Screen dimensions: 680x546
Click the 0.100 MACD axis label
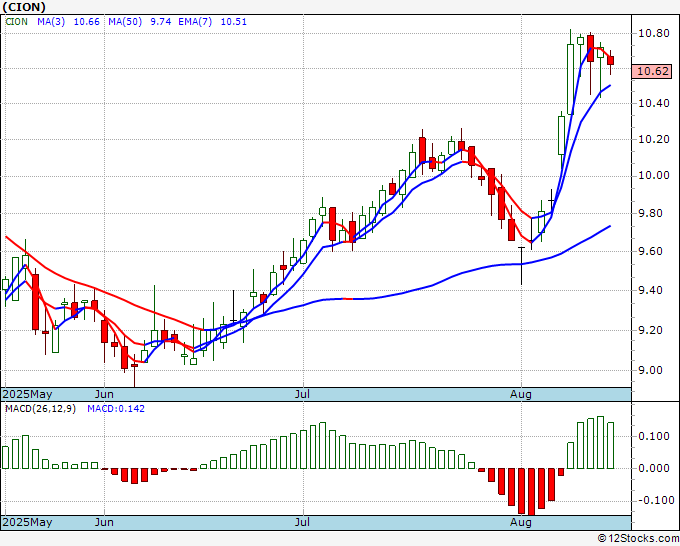coord(654,436)
